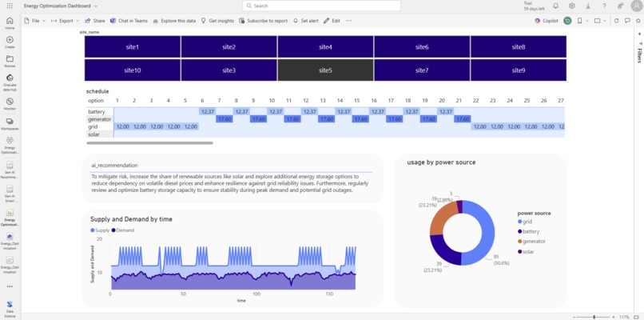Image resolution: width=644 pixels, height=320 pixels.
Task: Click Share in the toolbar
Action: tap(95, 21)
